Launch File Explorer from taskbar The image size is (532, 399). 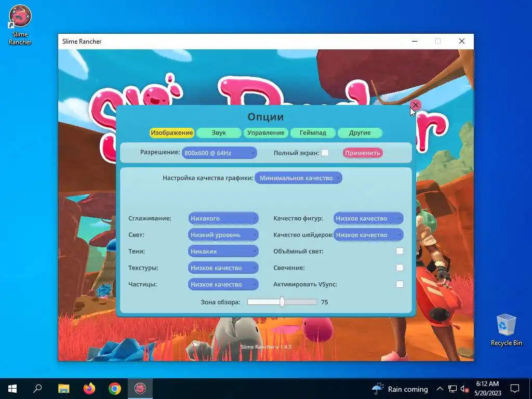(x=63, y=389)
